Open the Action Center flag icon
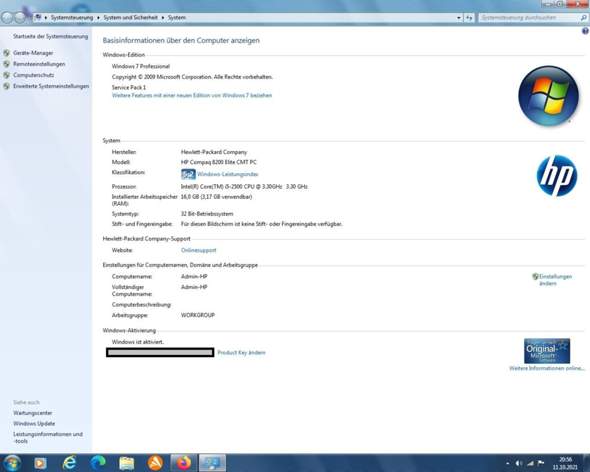This screenshot has height=472, width=590. 541,463
